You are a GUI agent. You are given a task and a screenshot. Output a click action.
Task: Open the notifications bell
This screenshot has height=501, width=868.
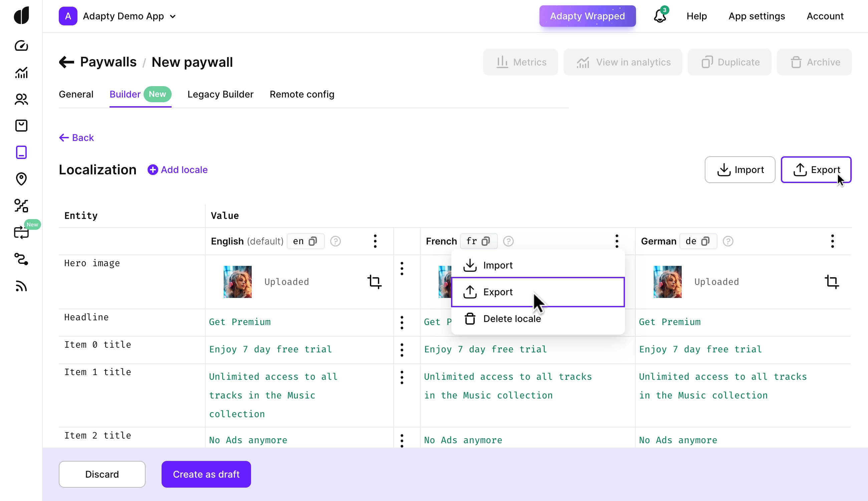pyautogui.click(x=660, y=16)
